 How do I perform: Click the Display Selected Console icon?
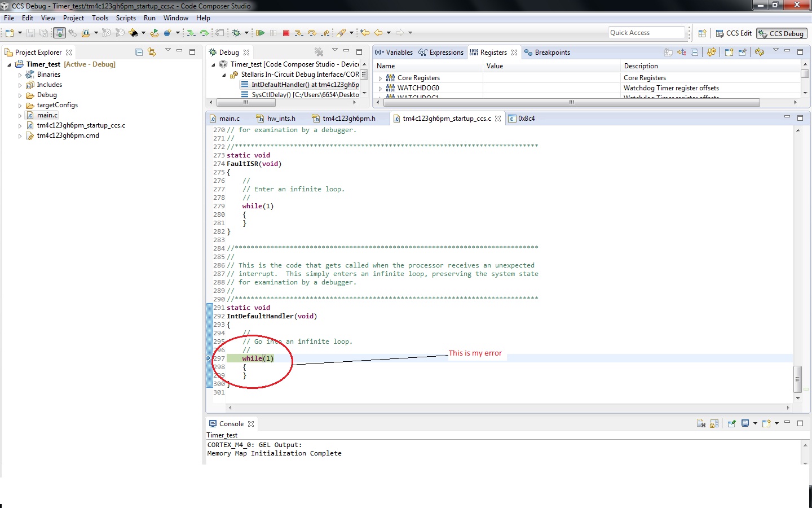click(745, 423)
